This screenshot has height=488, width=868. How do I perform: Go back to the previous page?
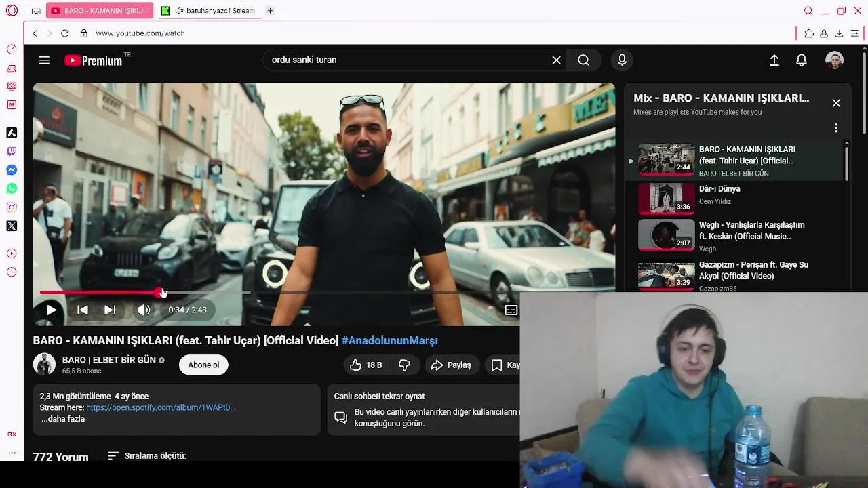coord(35,33)
